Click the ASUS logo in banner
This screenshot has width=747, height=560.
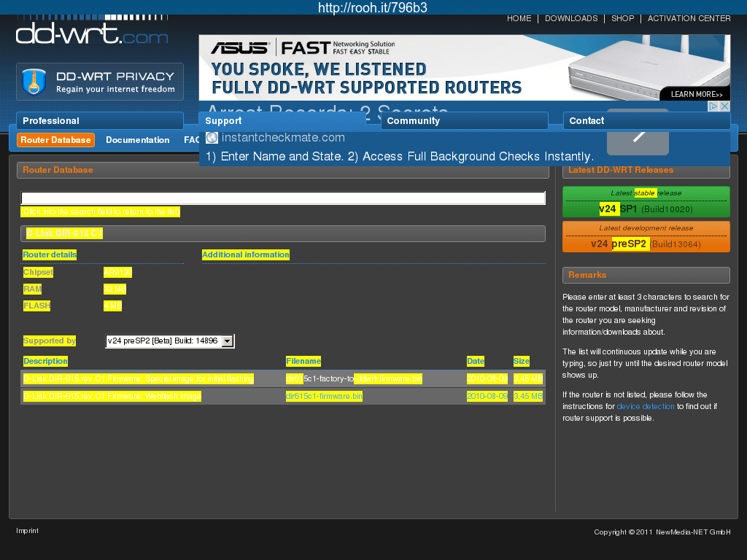click(238, 48)
